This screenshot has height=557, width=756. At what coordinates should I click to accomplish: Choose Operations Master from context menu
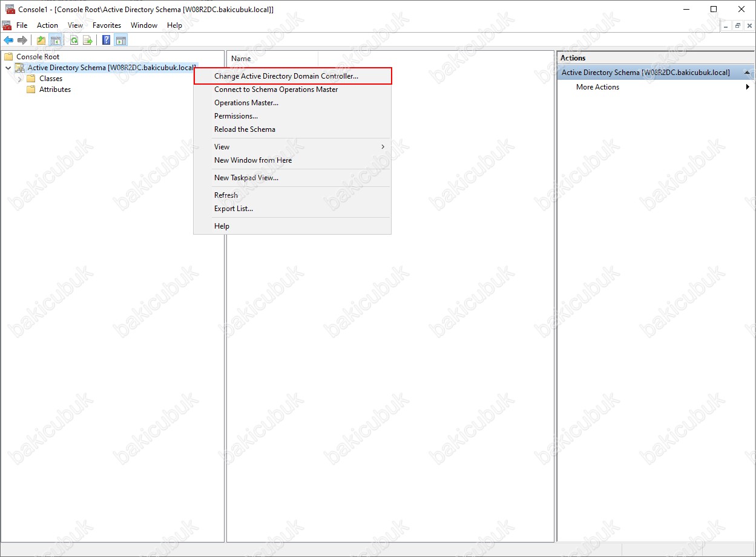pos(292,103)
